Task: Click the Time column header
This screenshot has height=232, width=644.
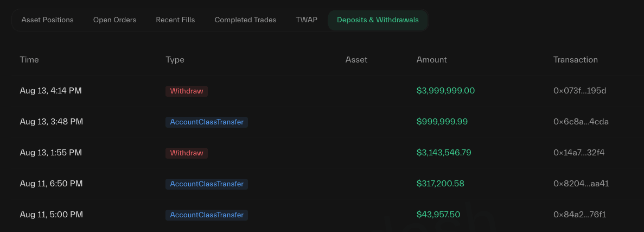Action: click(x=29, y=60)
